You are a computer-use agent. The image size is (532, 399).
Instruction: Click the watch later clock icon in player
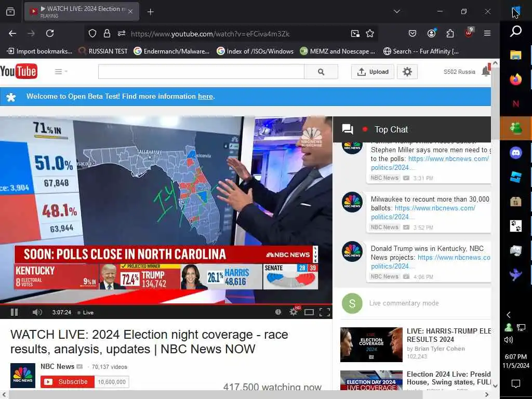point(278,312)
